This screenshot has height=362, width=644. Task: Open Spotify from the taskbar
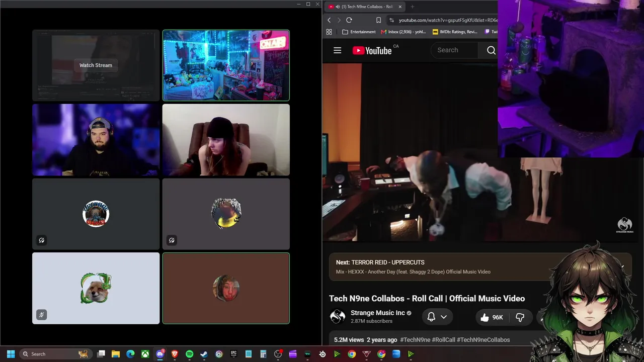pyautogui.click(x=189, y=354)
